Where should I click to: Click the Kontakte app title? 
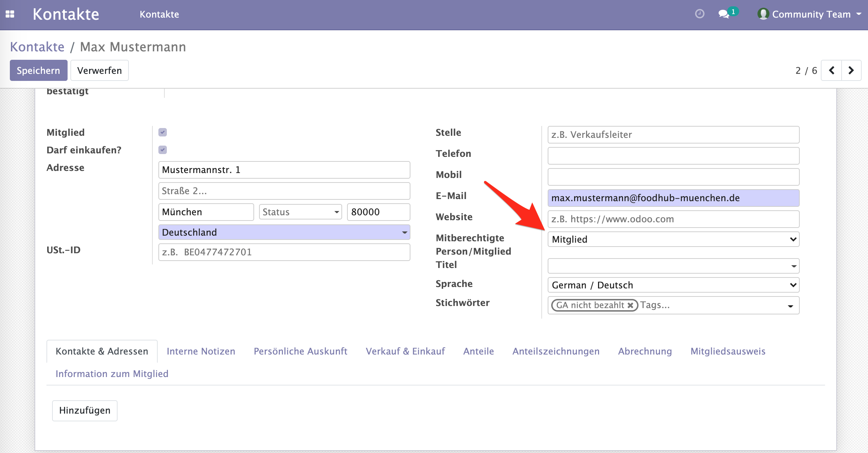tap(66, 14)
